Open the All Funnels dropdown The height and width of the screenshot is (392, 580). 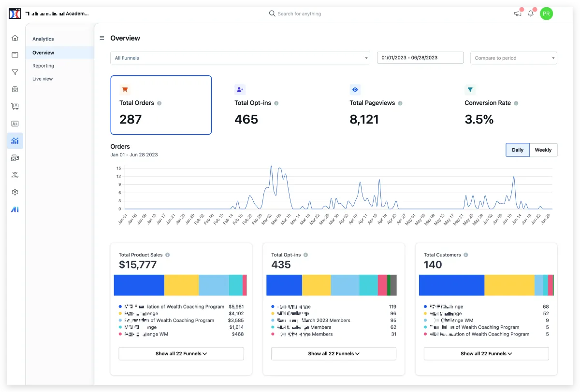(x=240, y=58)
